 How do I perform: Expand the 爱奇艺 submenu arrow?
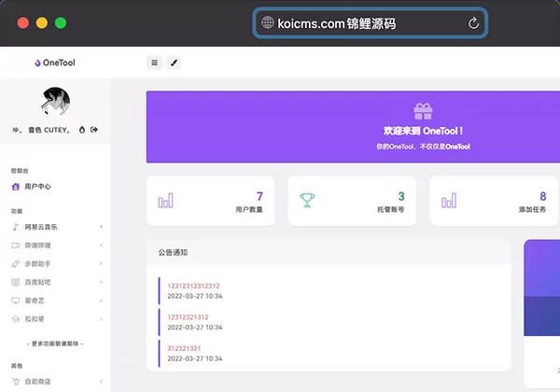[x=102, y=301]
